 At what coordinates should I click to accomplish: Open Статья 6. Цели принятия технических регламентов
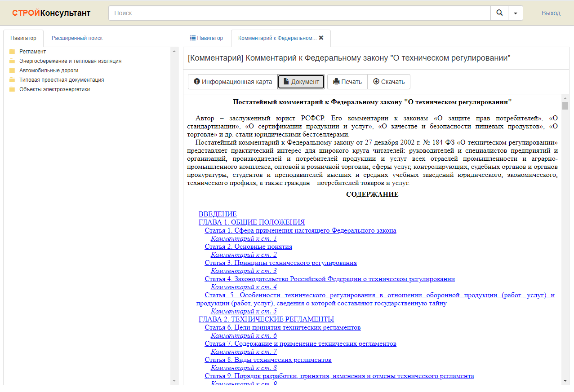pos(283,327)
